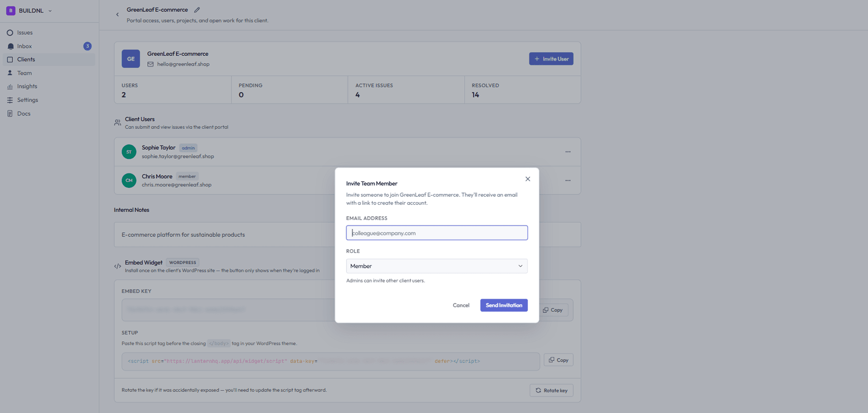The image size is (868, 413).
Task: Click Sophie Taylor's ST avatar
Action: [x=129, y=152]
